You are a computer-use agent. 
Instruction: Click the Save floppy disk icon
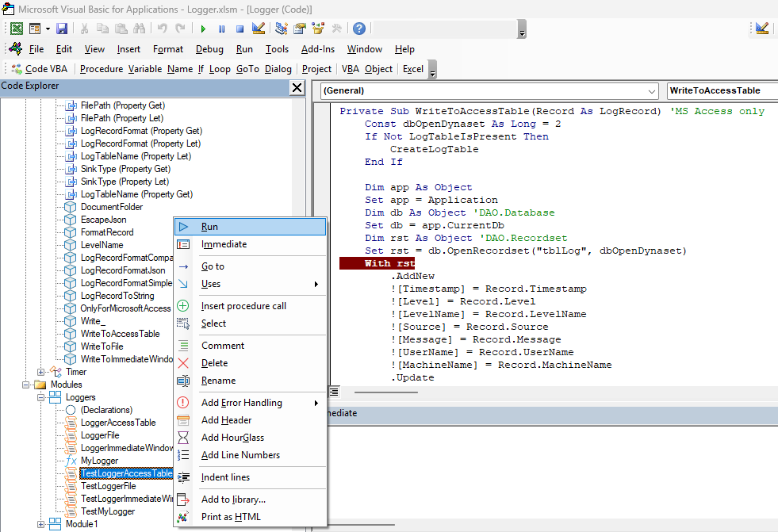click(62, 29)
